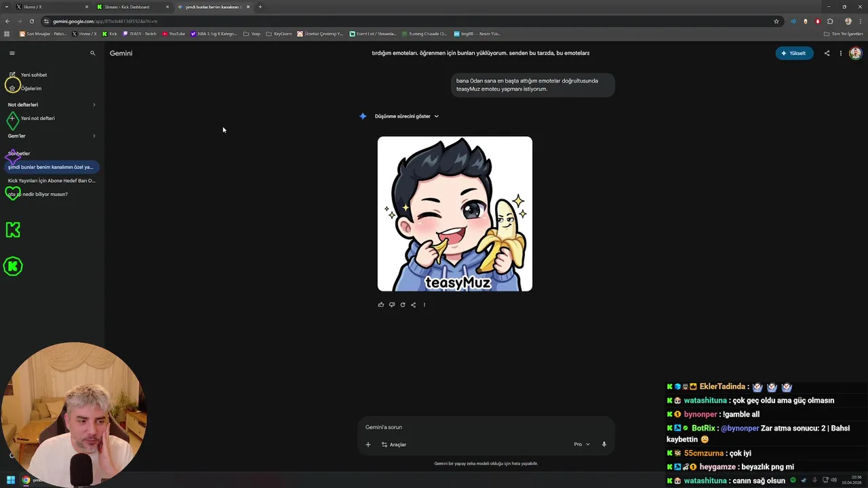Open more options under the generated image
Image resolution: width=868 pixels, height=488 pixels.
pos(425,304)
